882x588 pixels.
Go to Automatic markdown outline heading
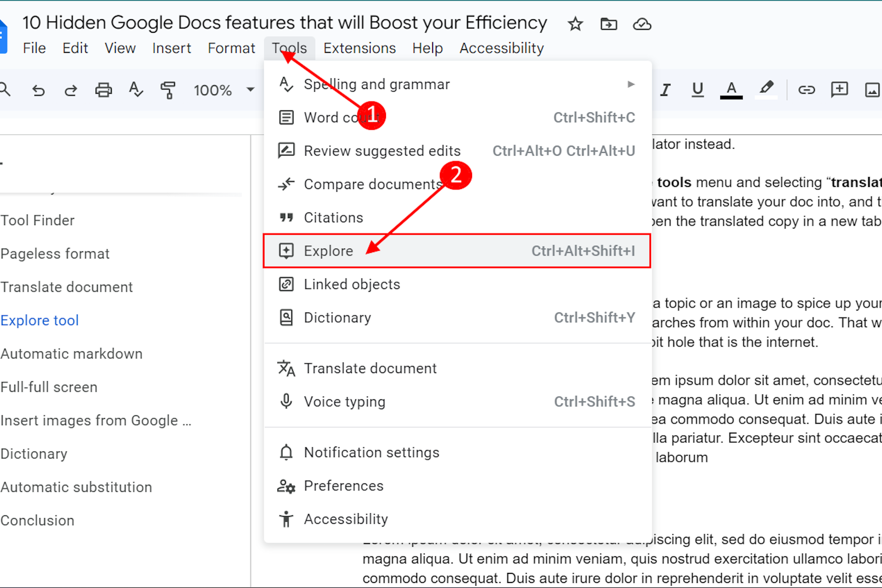tap(72, 354)
